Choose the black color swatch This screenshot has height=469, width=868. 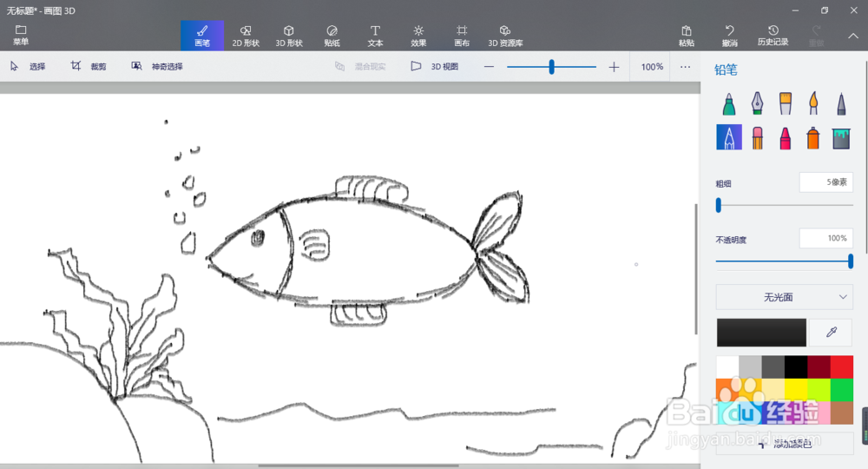coord(796,367)
